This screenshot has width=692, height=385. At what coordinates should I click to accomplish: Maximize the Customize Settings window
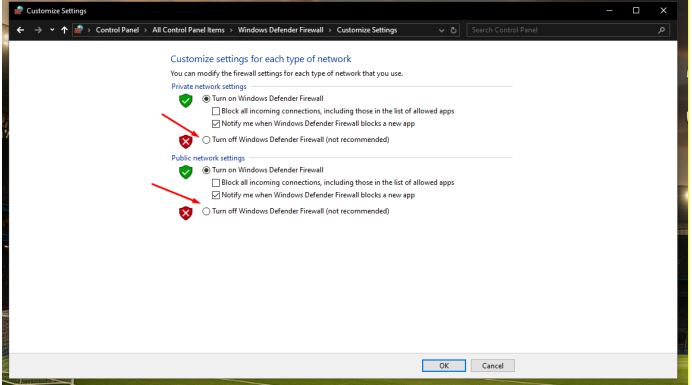coord(636,11)
